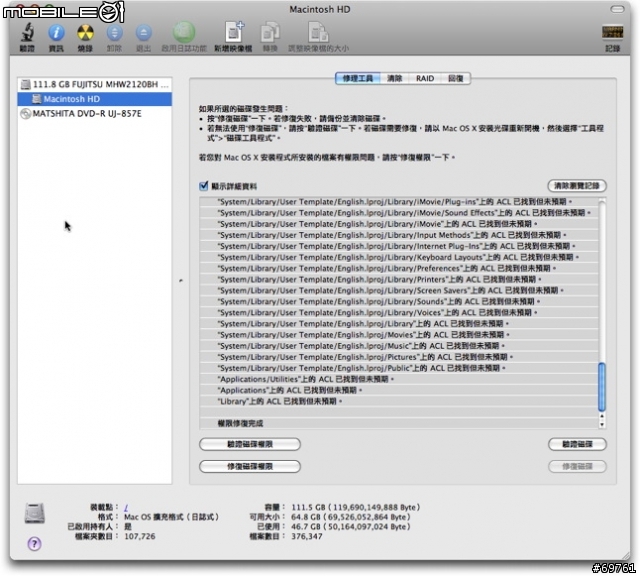Image resolution: width=640 pixels, height=576 pixels.
Task: Click the Keyboard Layouts ACL log line
Action: tap(399, 257)
